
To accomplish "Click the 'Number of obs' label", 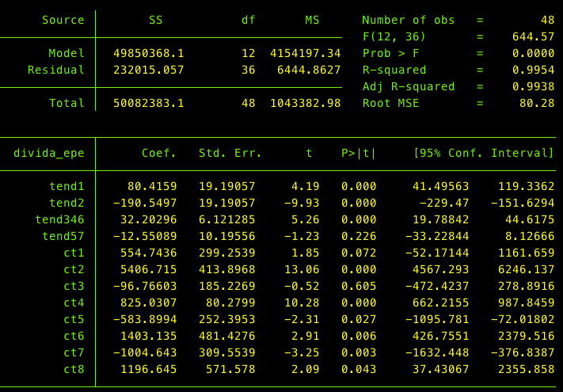I will coord(409,20).
